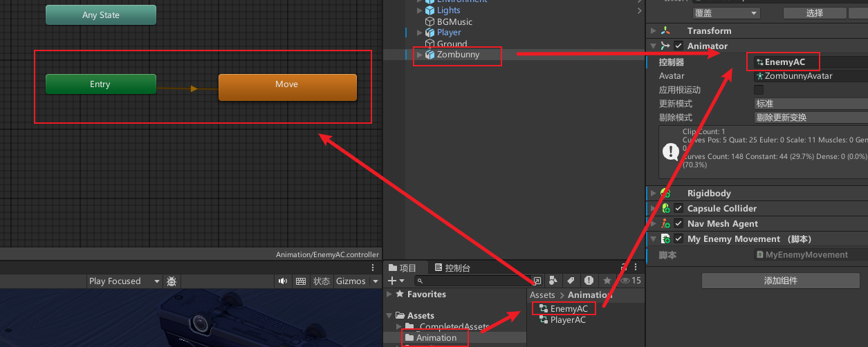
Task: Expand the Rigidbody component
Action: click(x=654, y=194)
